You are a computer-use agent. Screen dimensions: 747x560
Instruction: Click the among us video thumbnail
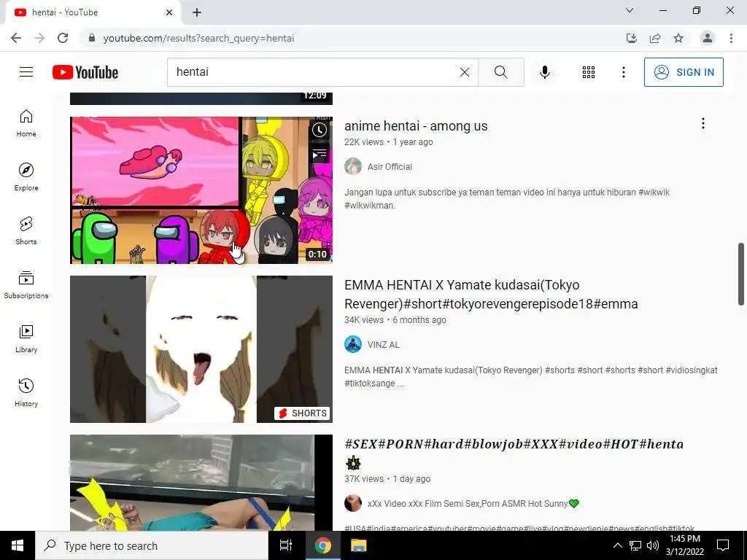201,190
